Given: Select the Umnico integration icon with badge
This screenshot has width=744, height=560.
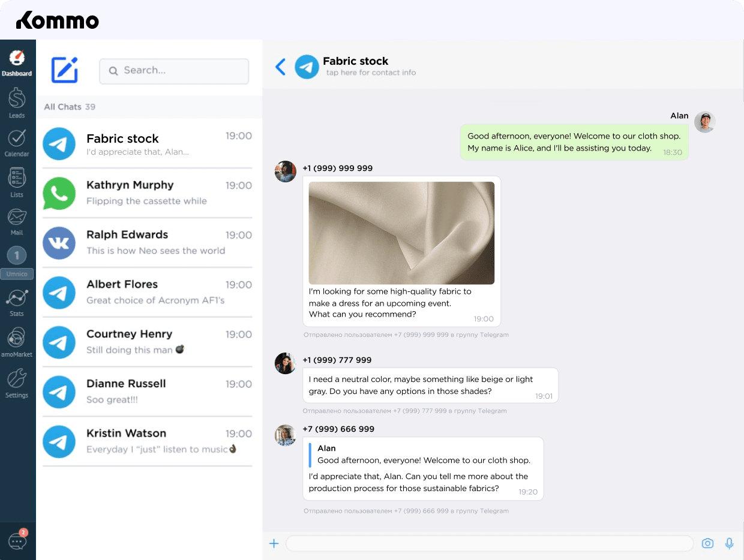Looking at the screenshot, I should [x=17, y=255].
